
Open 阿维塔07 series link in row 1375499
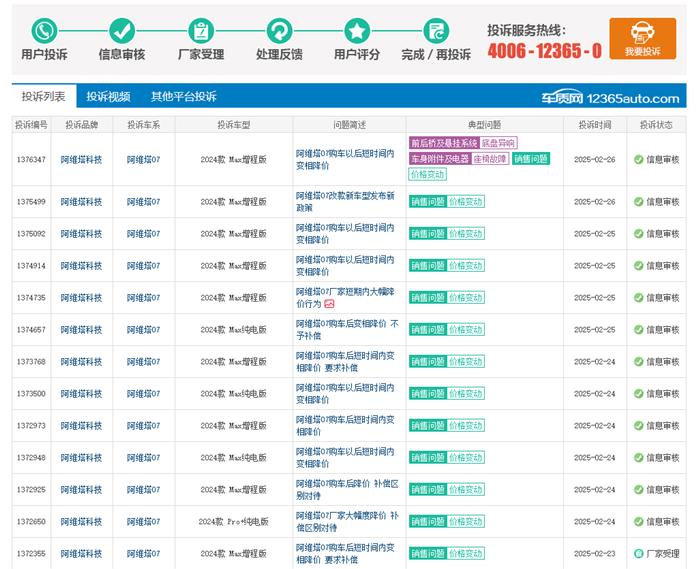[x=143, y=202]
